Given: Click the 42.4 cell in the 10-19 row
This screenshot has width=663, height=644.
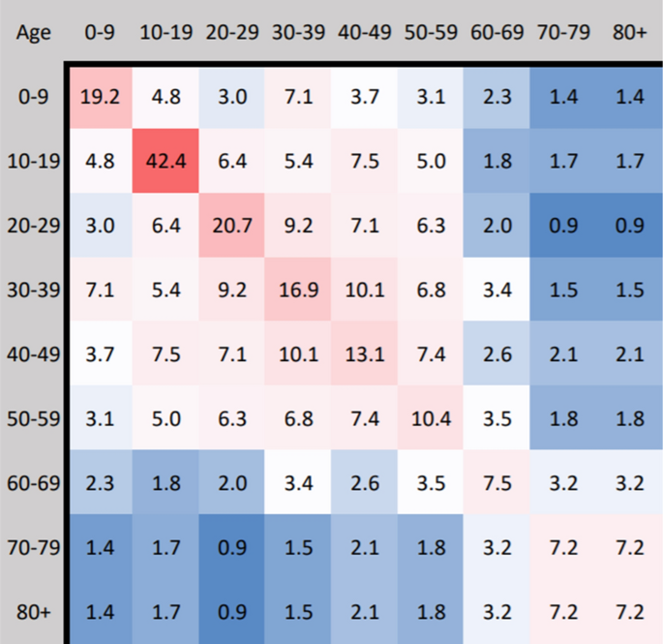Looking at the screenshot, I should 166,161.
